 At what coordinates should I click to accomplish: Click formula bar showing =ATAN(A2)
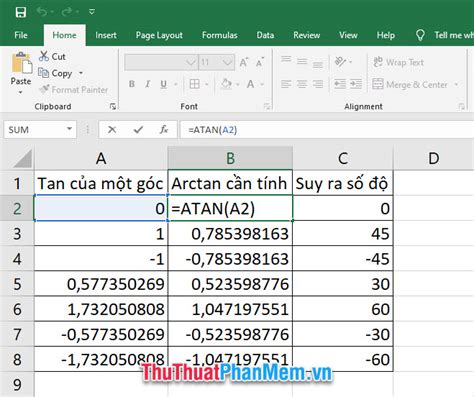(x=327, y=130)
